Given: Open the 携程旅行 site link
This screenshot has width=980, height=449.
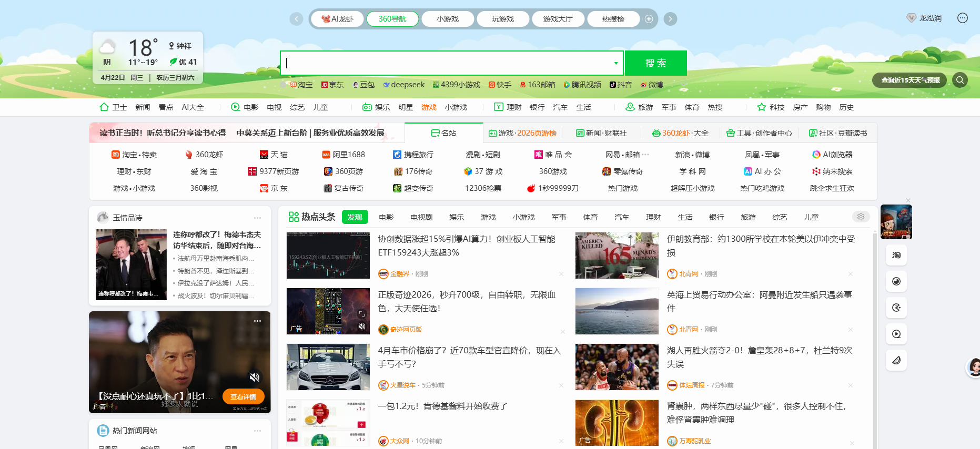Looking at the screenshot, I should pyautogui.click(x=413, y=155).
